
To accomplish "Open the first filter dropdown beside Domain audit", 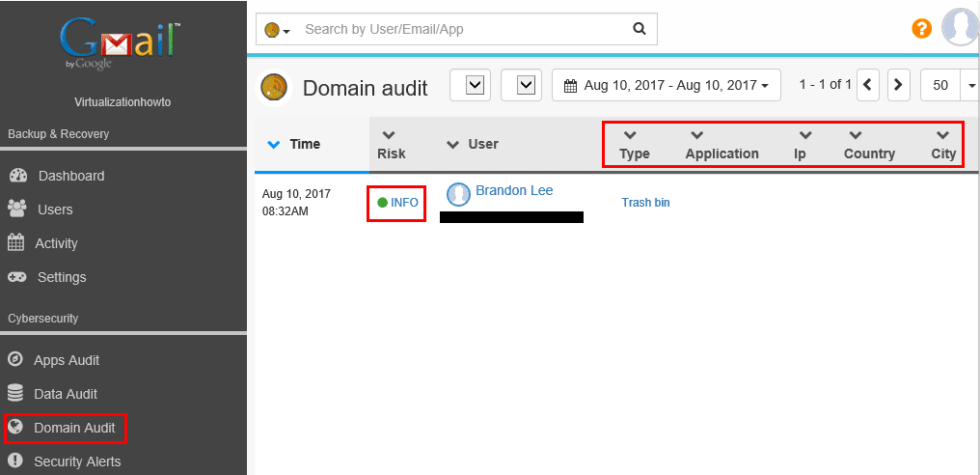I will point(470,85).
